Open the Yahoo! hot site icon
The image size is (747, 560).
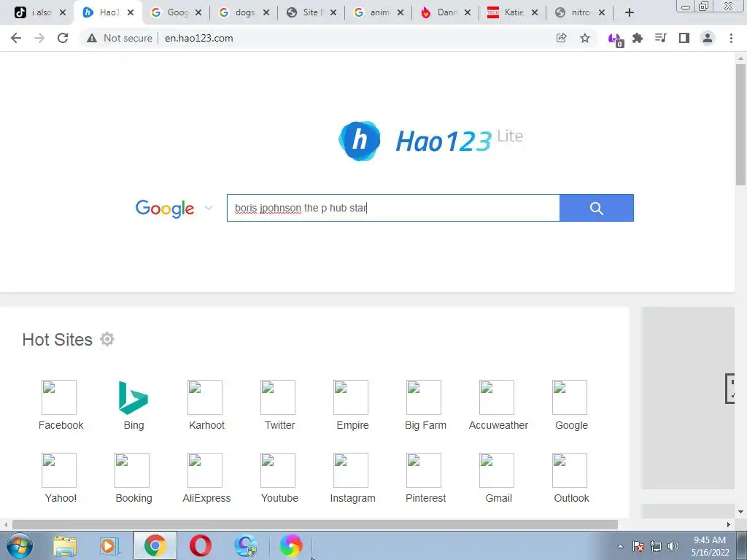tap(59, 470)
